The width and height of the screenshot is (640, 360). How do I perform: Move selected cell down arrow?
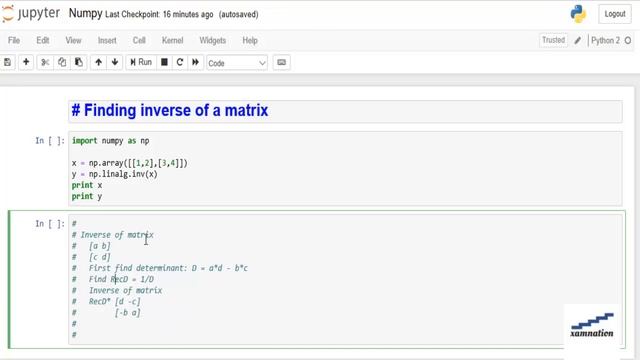coord(115,62)
